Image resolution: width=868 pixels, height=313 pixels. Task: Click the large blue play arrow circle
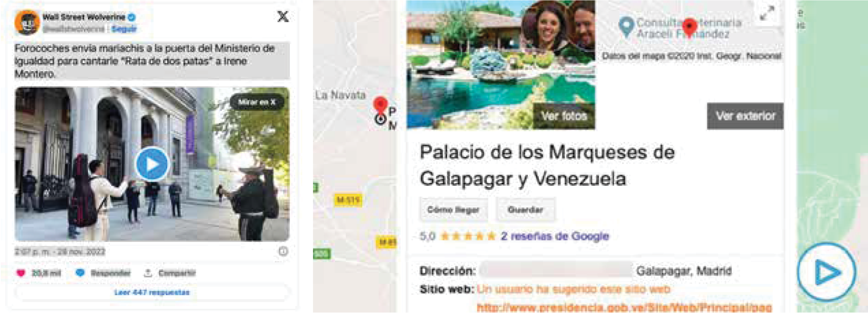(x=826, y=272)
